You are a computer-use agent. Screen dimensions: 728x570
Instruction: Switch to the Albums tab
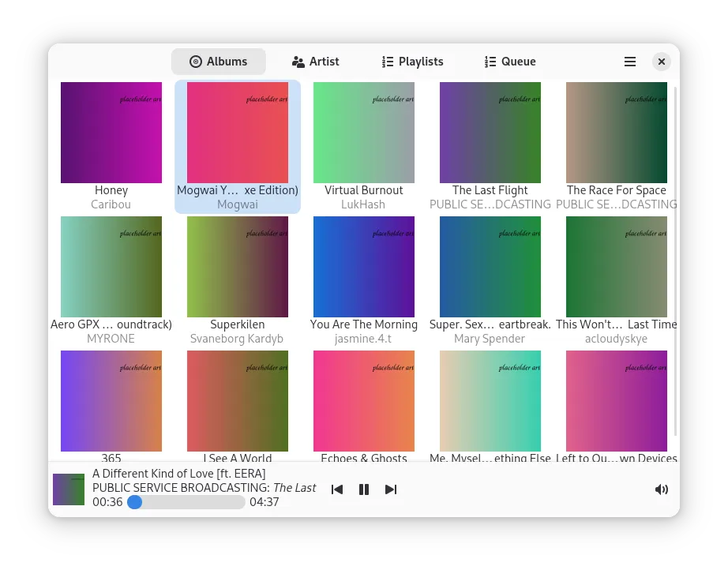coord(219,62)
